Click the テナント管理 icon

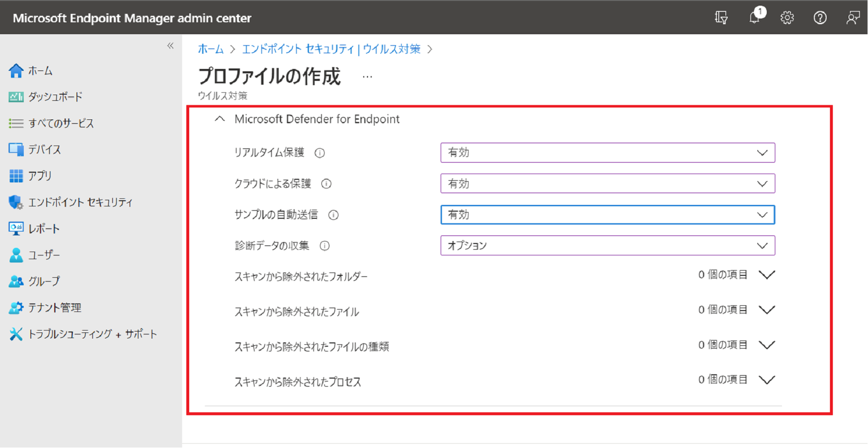click(16, 308)
